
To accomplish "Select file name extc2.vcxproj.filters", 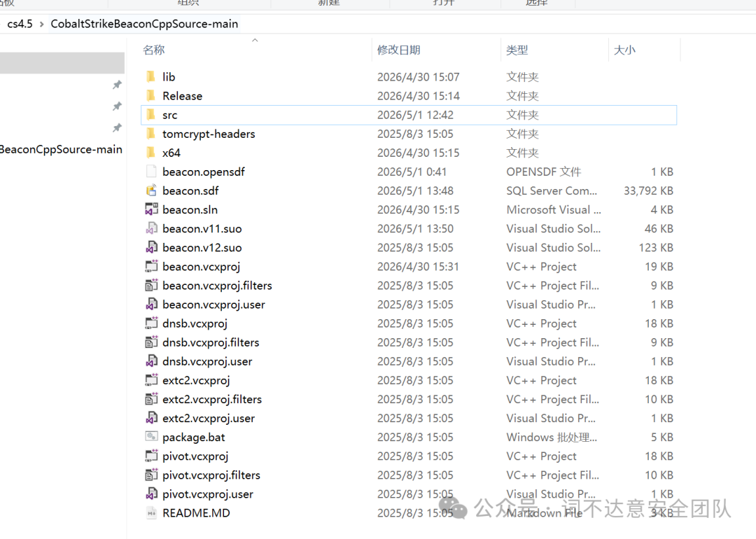I will point(212,399).
